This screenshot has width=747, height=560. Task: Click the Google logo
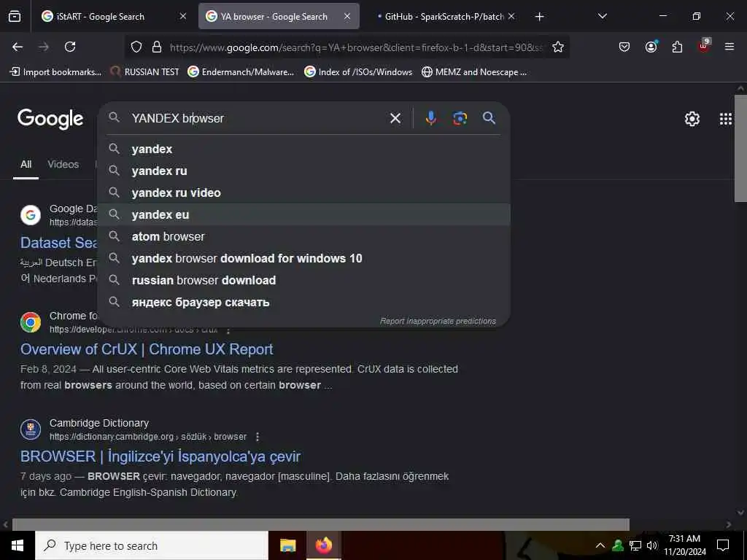(x=50, y=119)
